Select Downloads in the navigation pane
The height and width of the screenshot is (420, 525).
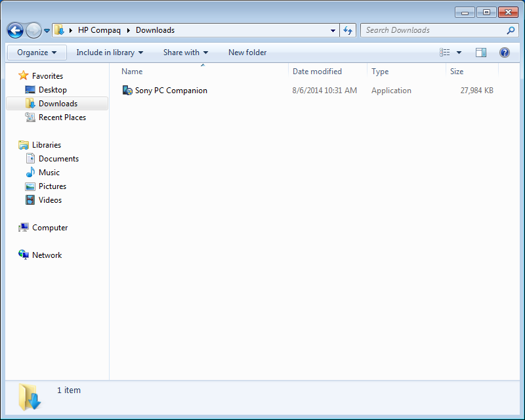pos(58,104)
